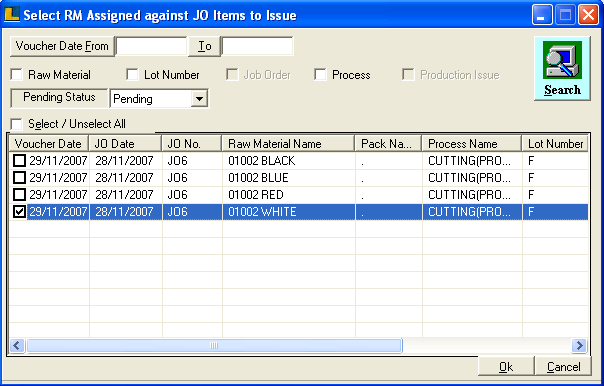604x386 pixels.
Task: Click the Cancel button
Action: pos(563,366)
